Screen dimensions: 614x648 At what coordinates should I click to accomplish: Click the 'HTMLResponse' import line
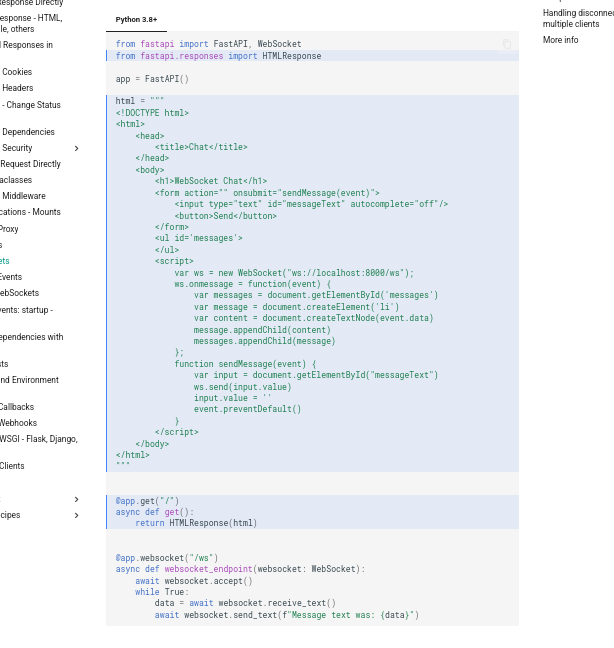click(x=218, y=56)
